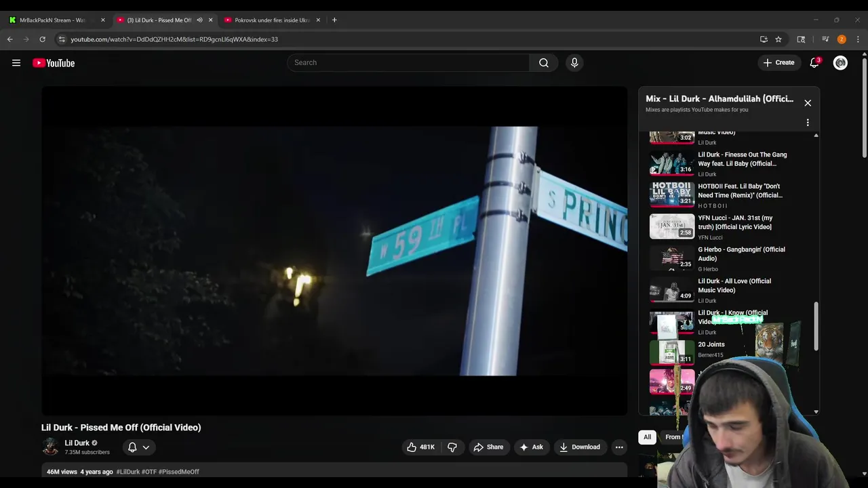Install app icon in address bar

point(764,39)
